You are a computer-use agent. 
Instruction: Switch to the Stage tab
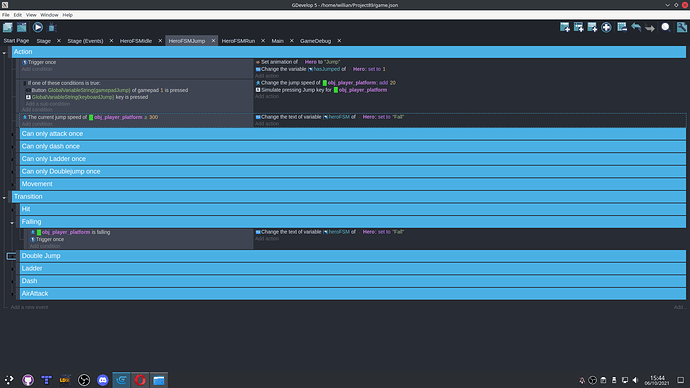44,40
